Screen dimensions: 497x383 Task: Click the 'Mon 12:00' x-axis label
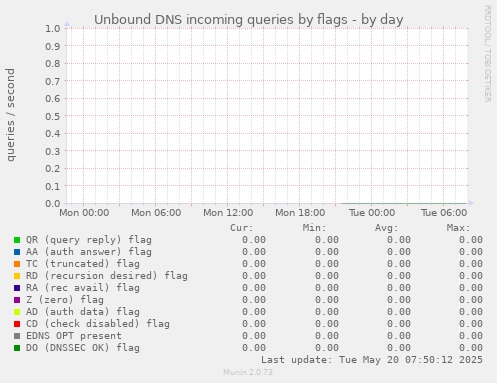pos(228,213)
